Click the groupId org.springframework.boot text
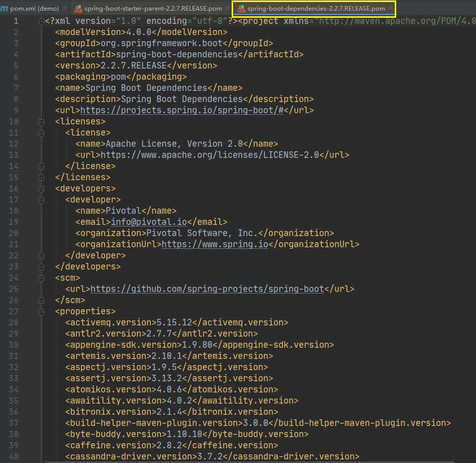 [x=161, y=43]
